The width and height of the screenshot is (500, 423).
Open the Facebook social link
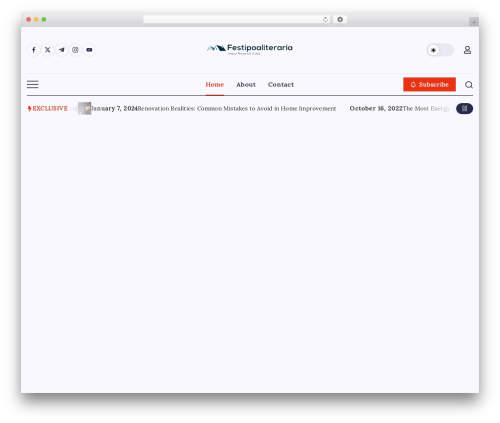coord(34,50)
